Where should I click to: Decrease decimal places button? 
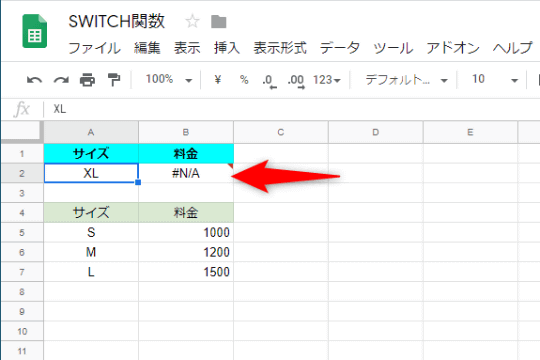click(269, 81)
